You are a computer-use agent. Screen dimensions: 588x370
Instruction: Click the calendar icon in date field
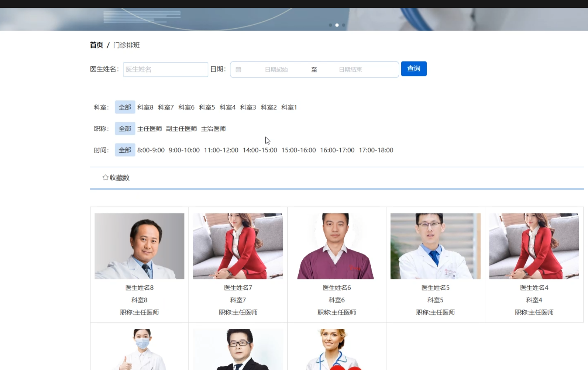[x=239, y=70]
